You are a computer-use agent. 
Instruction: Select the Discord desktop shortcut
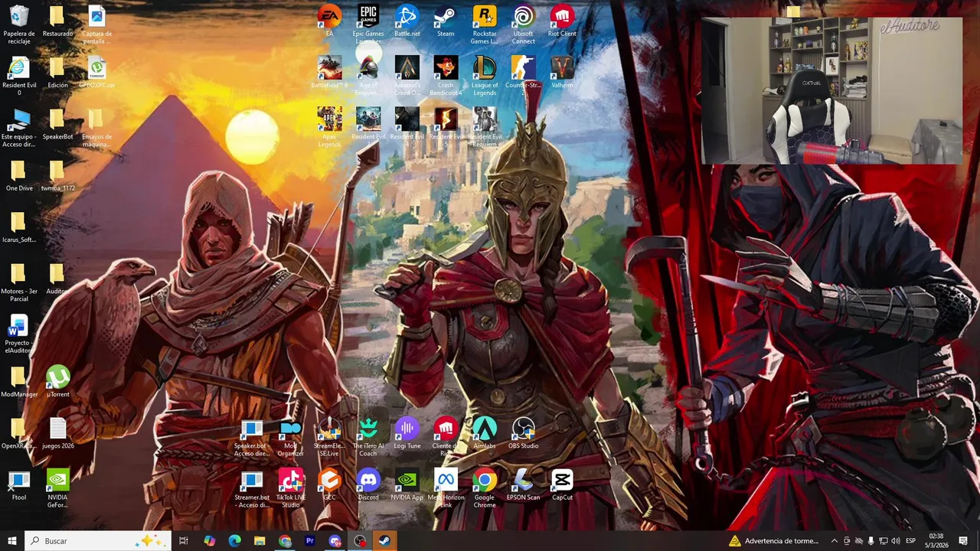368,485
